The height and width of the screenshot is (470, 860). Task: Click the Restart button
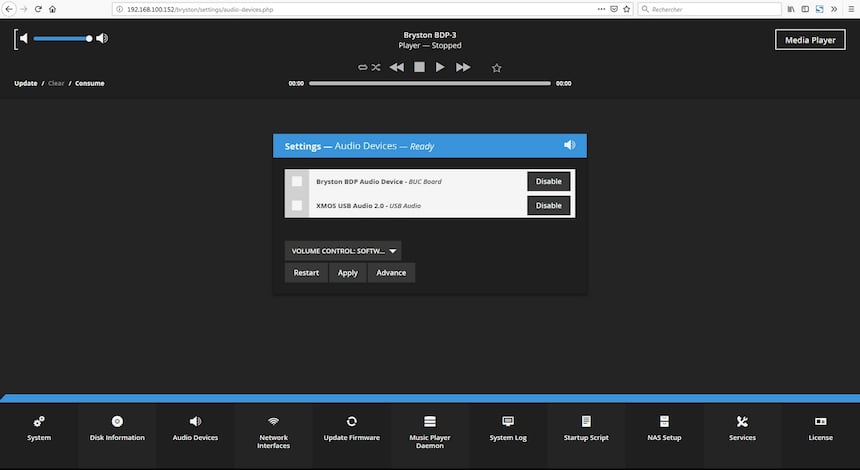(306, 273)
